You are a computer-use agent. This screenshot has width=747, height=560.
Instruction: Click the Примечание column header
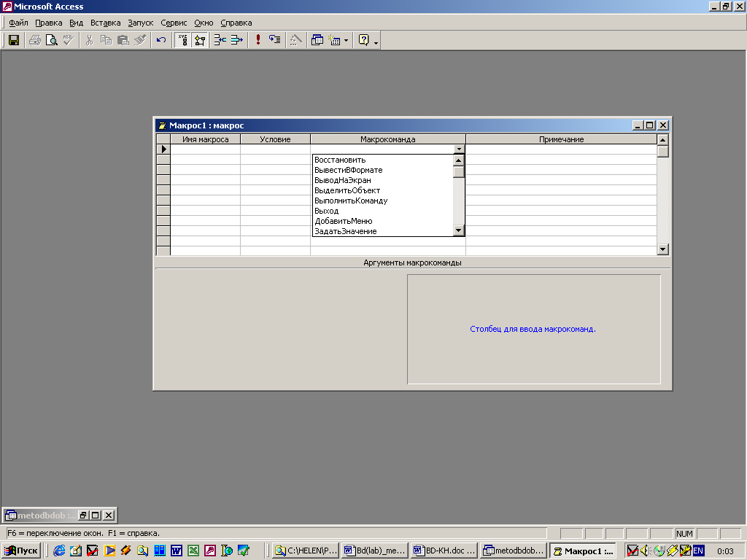tap(561, 139)
